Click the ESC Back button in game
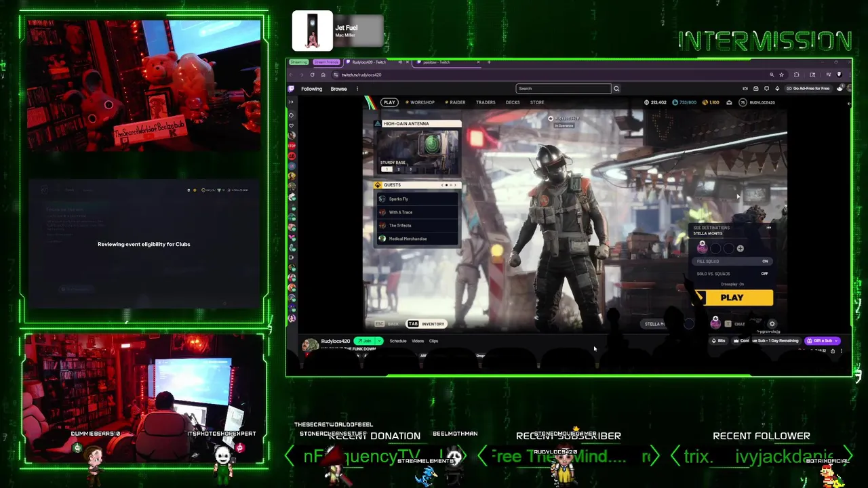The image size is (868, 488). (387, 324)
